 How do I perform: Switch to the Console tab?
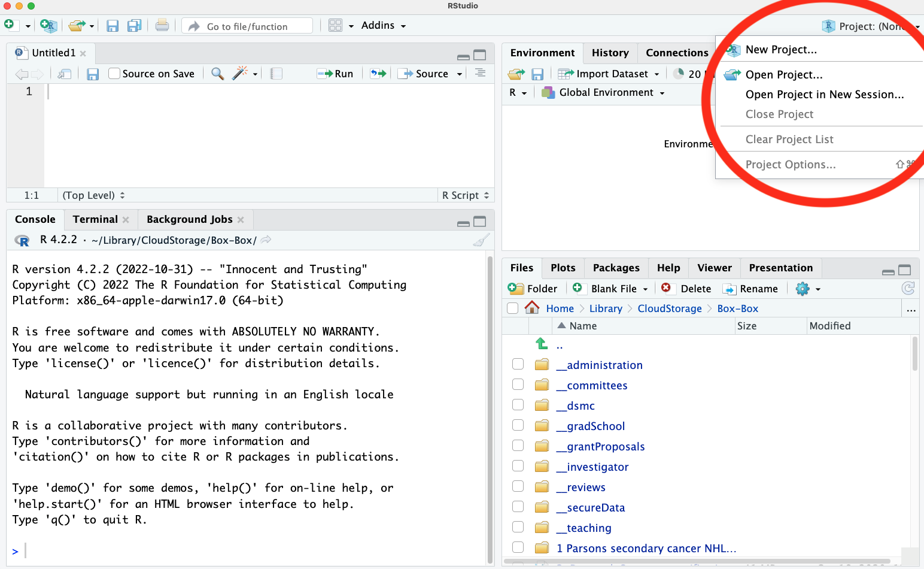(x=35, y=219)
